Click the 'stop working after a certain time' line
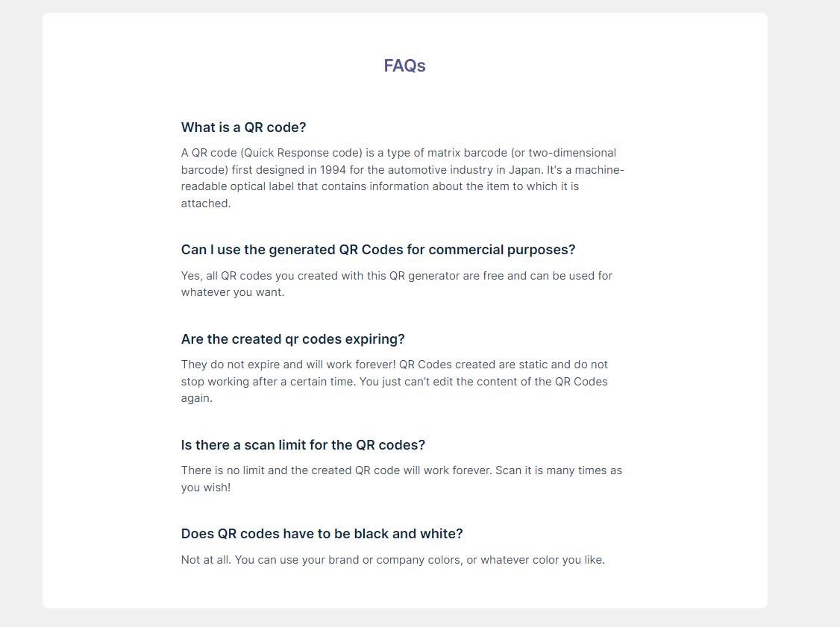This screenshot has height=627, width=840. [x=395, y=381]
